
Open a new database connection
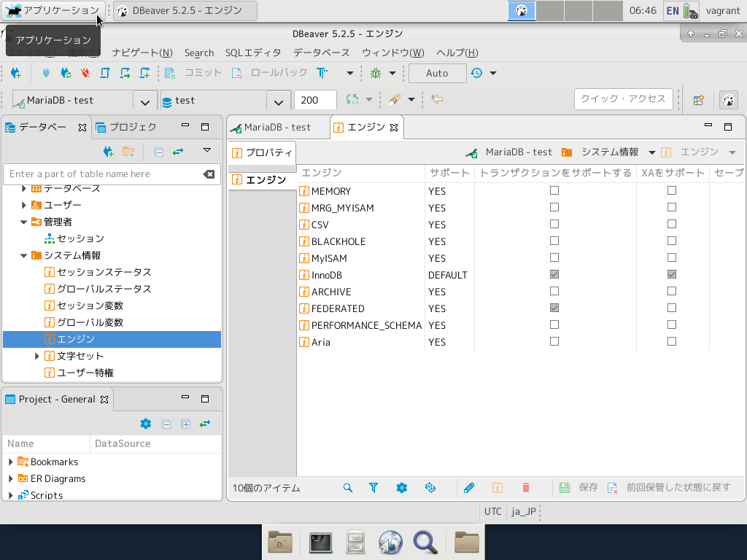[16, 73]
